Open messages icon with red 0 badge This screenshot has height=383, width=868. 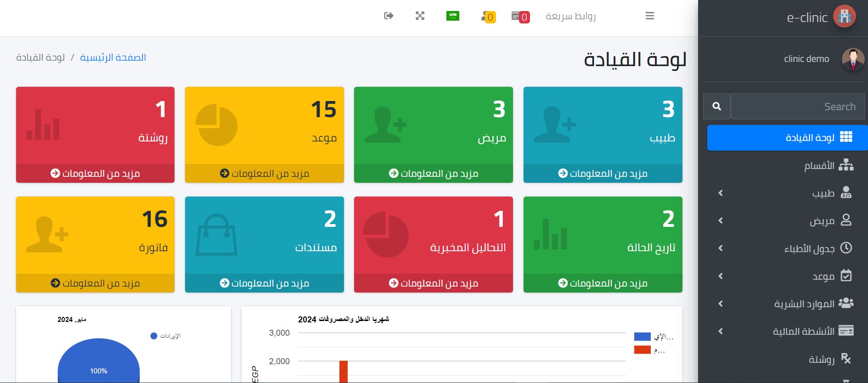[520, 17]
